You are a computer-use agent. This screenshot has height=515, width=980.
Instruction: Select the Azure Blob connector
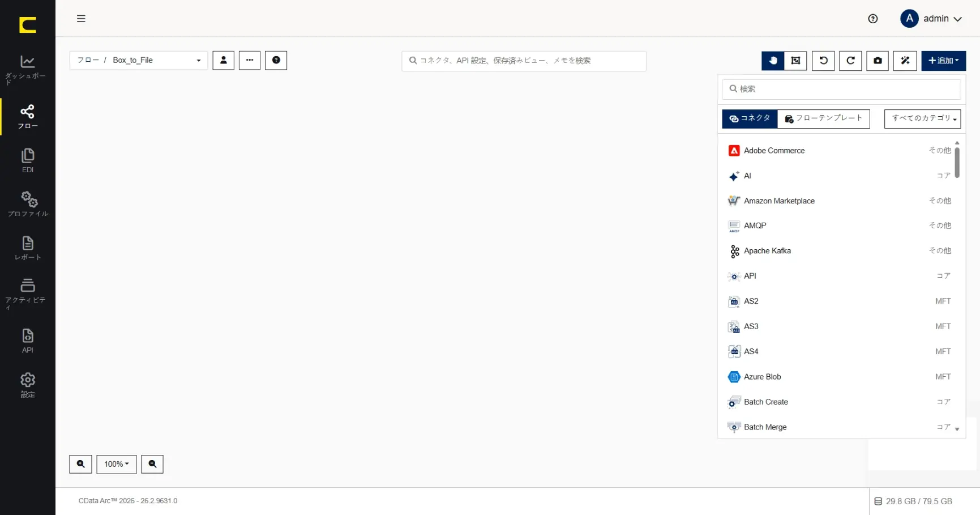(839, 377)
